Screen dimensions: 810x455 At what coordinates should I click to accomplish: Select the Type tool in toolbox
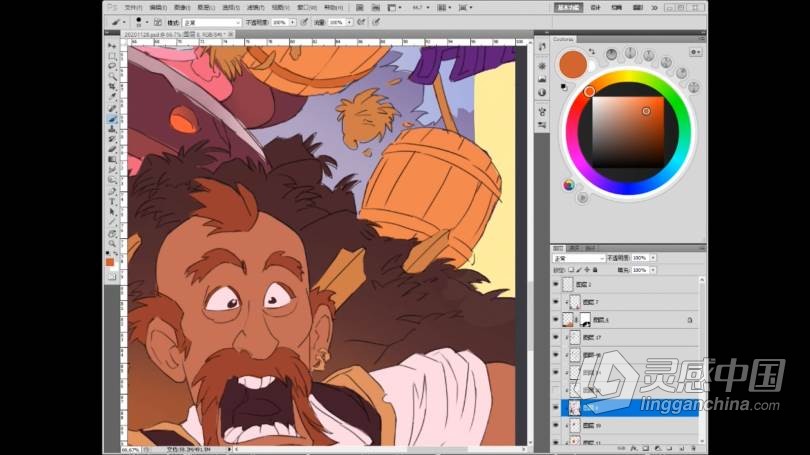[112, 202]
